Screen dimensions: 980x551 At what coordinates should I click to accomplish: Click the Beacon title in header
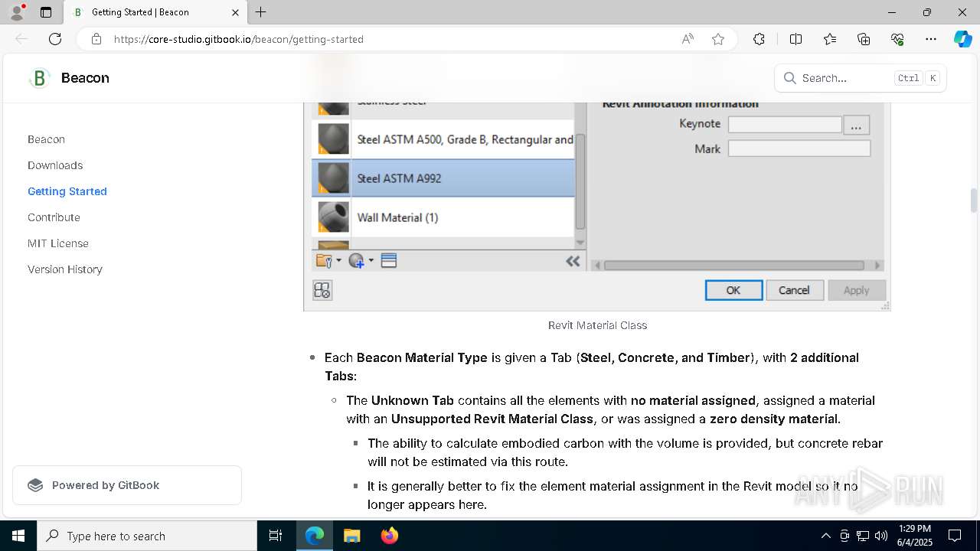click(x=85, y=78)
